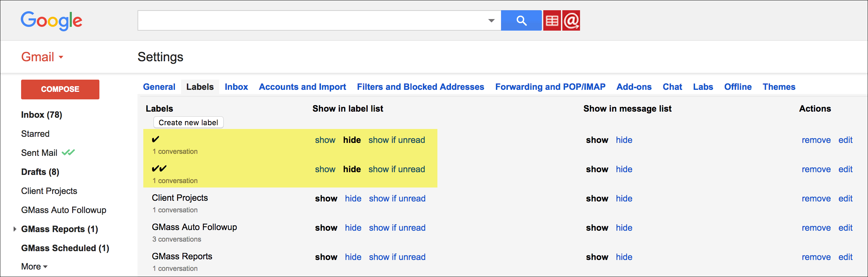Hide GMass Reports in message list

[624, 257]
